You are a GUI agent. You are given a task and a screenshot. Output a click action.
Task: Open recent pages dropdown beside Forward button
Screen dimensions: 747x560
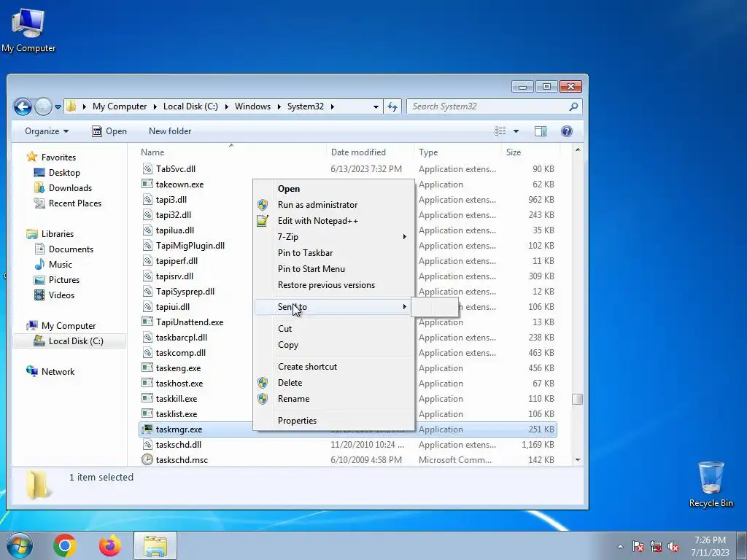58,107
